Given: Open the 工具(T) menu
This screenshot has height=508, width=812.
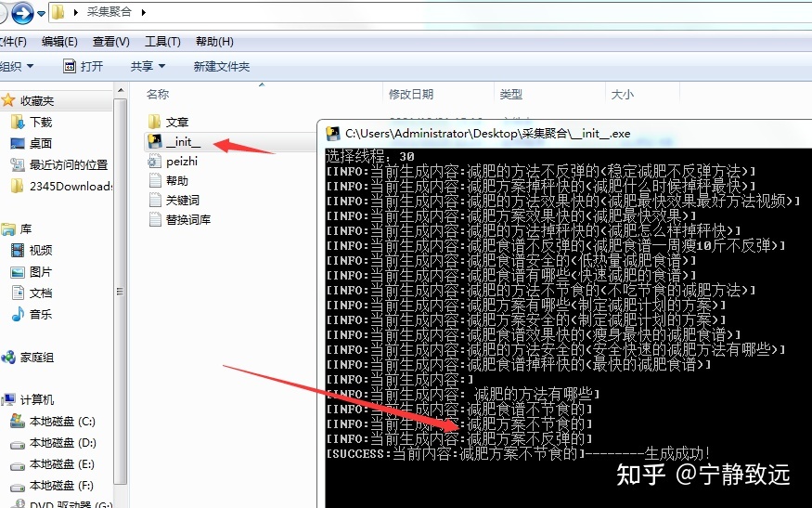Looking at the screenshot, I should pyautogui.click(x=162, y=42).
